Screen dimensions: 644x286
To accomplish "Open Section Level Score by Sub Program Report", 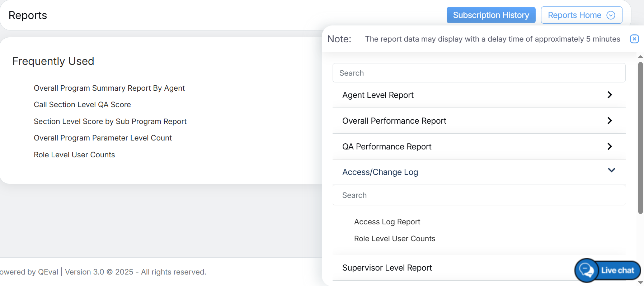I will [x=110, y=121].
